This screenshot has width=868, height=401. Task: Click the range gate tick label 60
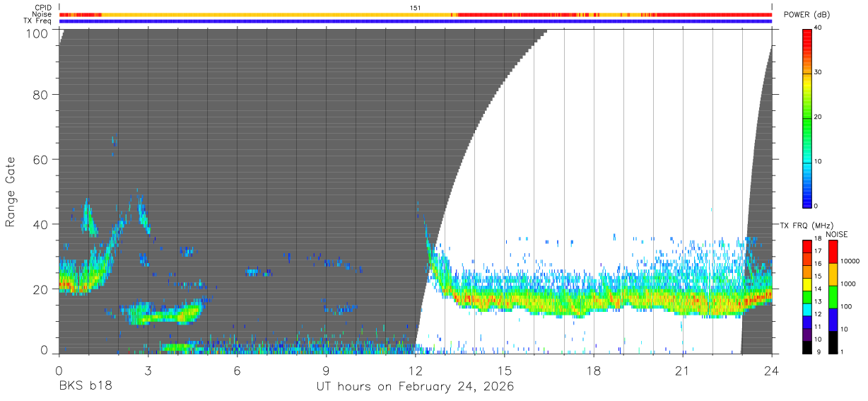click(x=41, y=158)
